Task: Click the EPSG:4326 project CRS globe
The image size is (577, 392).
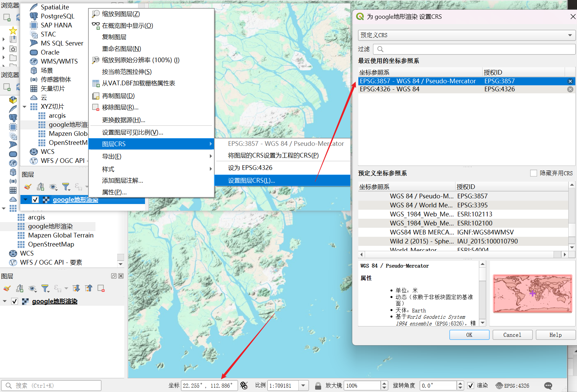Action: (x=513, y=386)
